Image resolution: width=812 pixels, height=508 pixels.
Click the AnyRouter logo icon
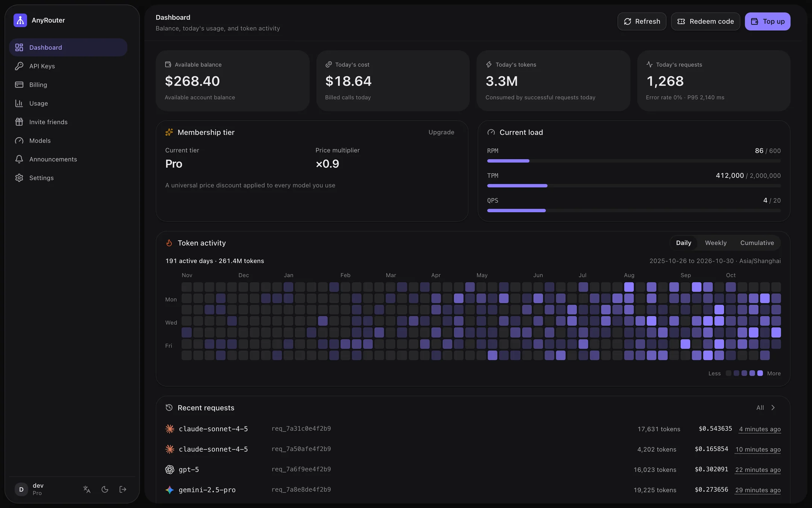click(20, 20)
